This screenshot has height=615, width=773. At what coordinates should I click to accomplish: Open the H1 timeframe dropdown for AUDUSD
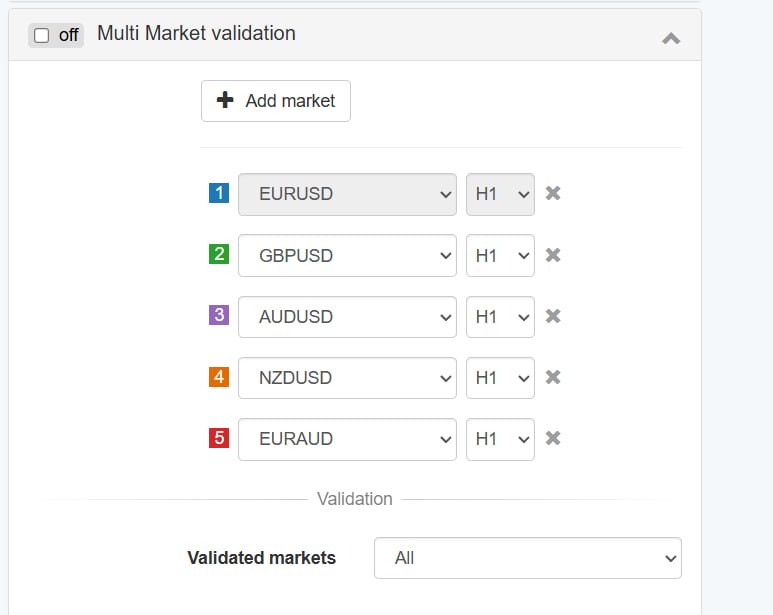tap(500, 317)
